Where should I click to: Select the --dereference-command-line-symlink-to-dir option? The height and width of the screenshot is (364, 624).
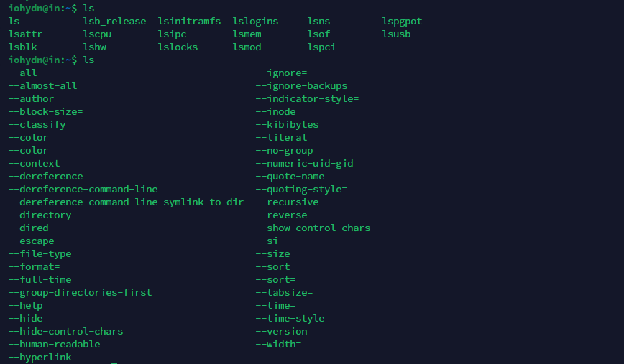pyautogui.click(x=126, y=202)
